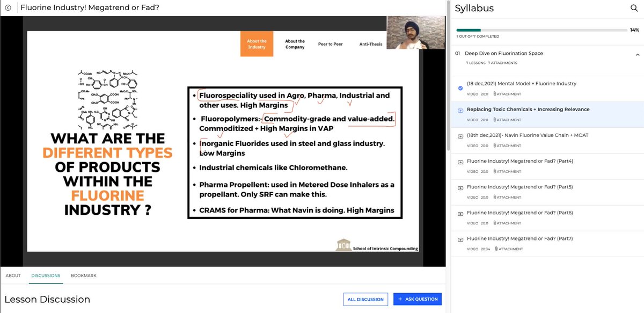Click the lesson video player slide

(223, 141)
